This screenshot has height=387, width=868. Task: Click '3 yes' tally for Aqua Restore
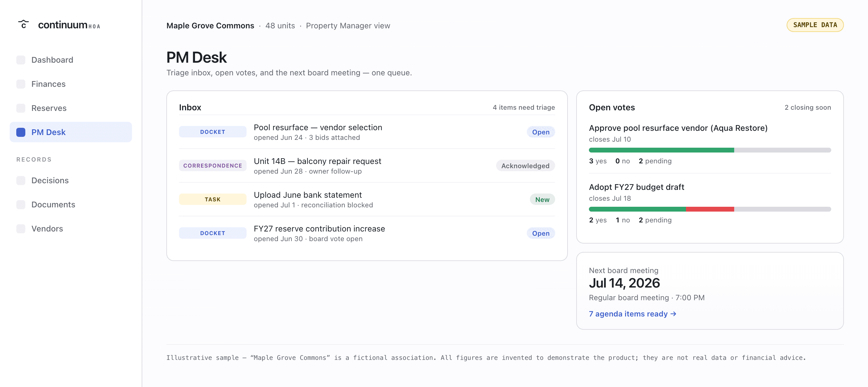point(597,161)
